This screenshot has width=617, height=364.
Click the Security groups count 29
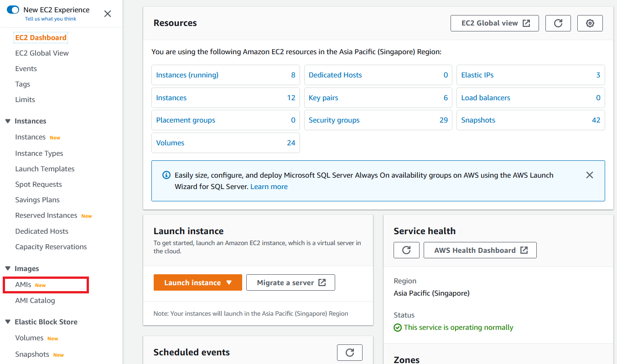pyautogui.click(x=444, y=120)
